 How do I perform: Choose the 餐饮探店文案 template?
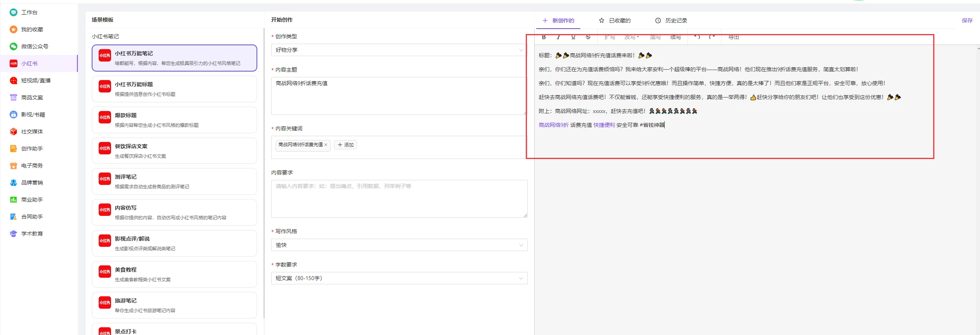tap(174, 151)
